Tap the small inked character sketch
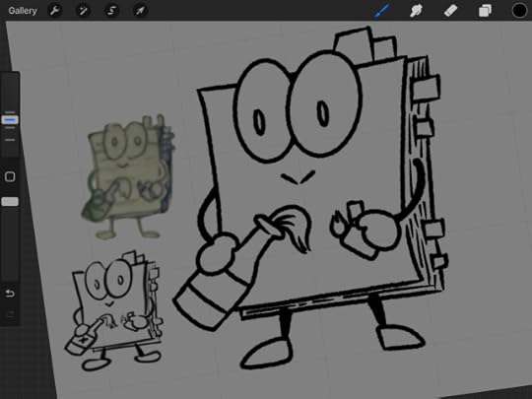 tap(113, 310)
